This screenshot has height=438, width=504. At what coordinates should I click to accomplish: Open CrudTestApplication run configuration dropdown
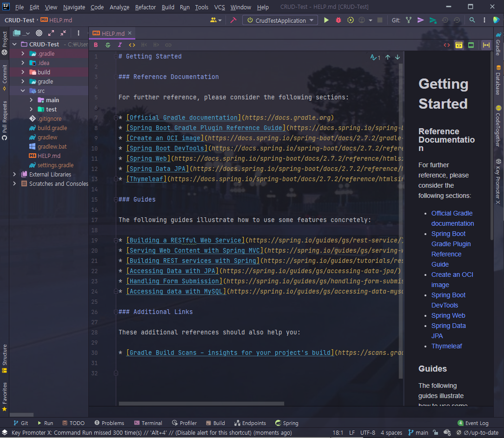pos(280,20)
